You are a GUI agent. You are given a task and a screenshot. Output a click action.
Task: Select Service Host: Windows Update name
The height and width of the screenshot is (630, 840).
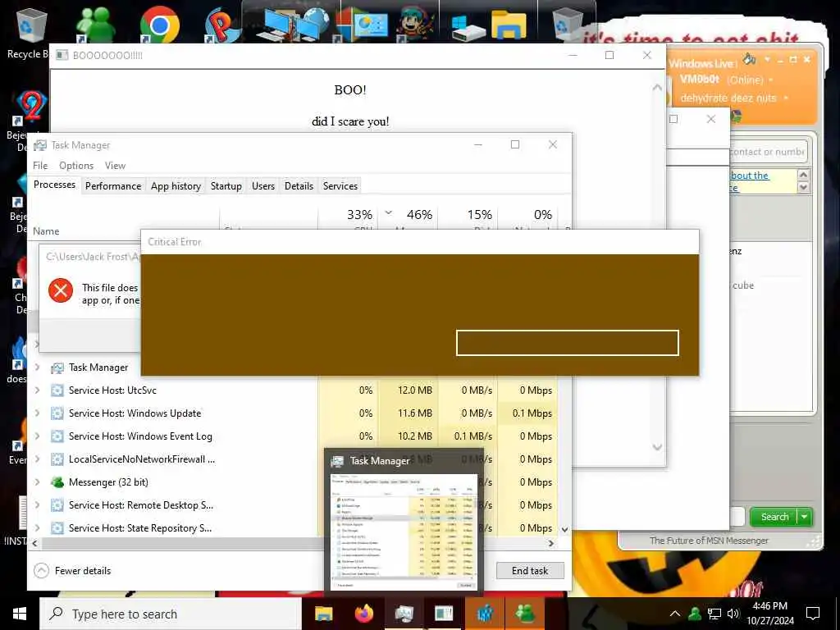coord(135,413)
